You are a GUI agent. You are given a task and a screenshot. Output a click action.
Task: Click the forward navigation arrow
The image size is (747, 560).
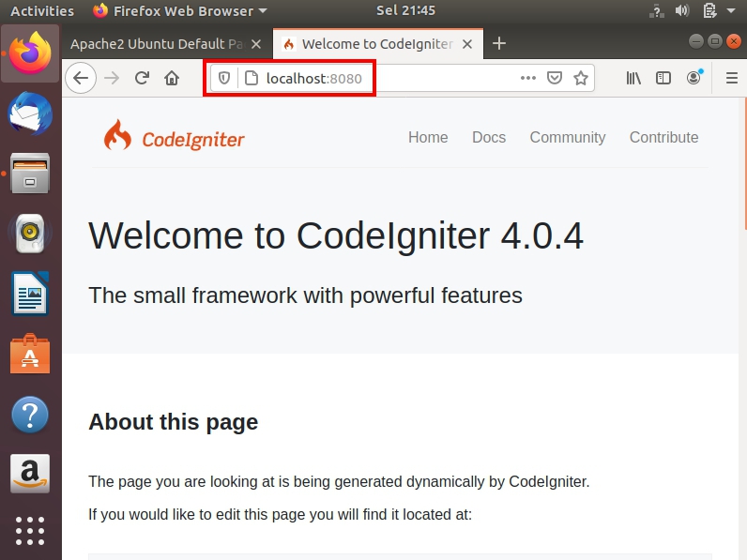112,78
